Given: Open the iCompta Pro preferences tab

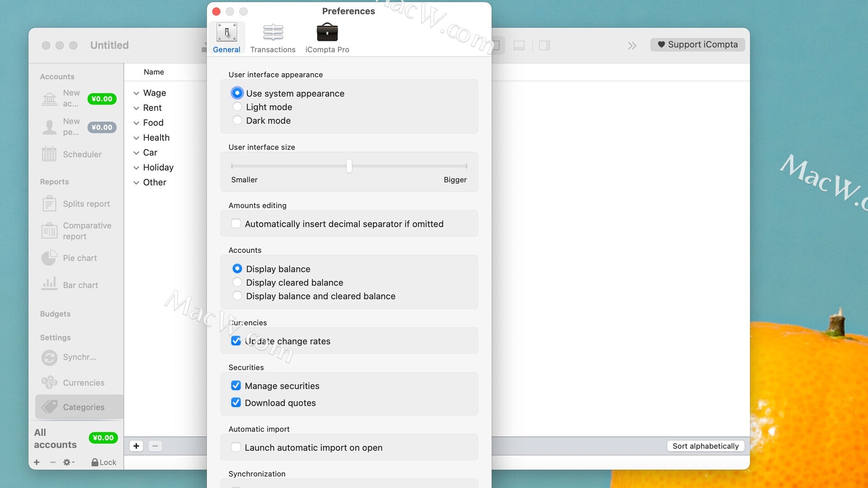Looking at the screenshot, I should [327, 38].
